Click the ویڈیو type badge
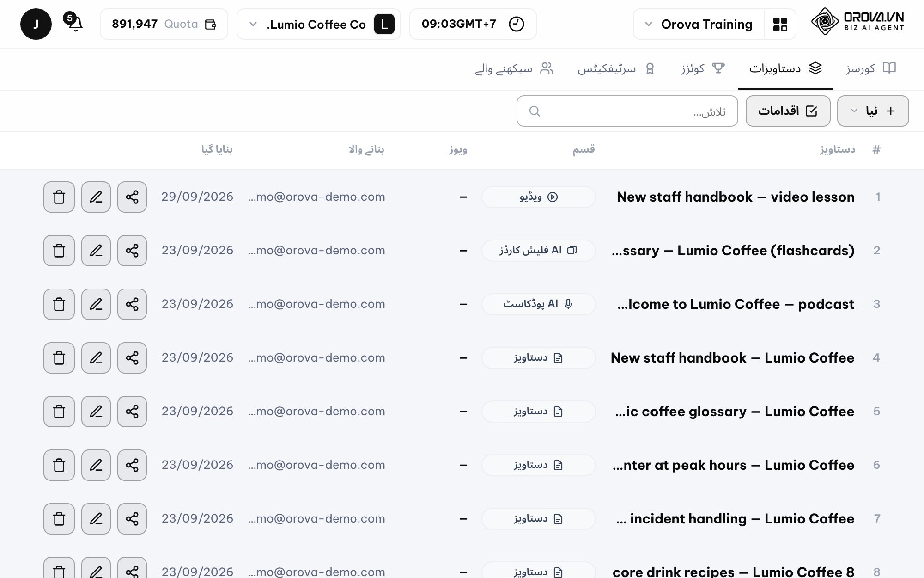 click(538, 197)
